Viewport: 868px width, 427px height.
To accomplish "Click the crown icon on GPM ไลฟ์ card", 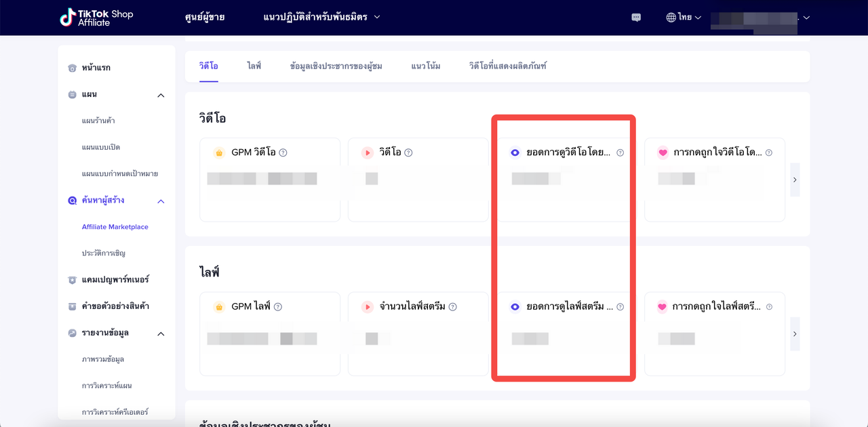I will 218,307.
